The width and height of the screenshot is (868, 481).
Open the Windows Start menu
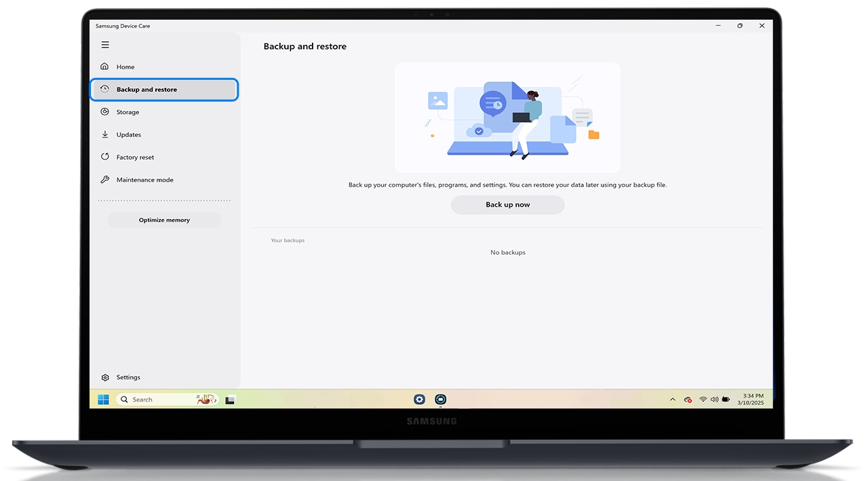tap(103, 400)
